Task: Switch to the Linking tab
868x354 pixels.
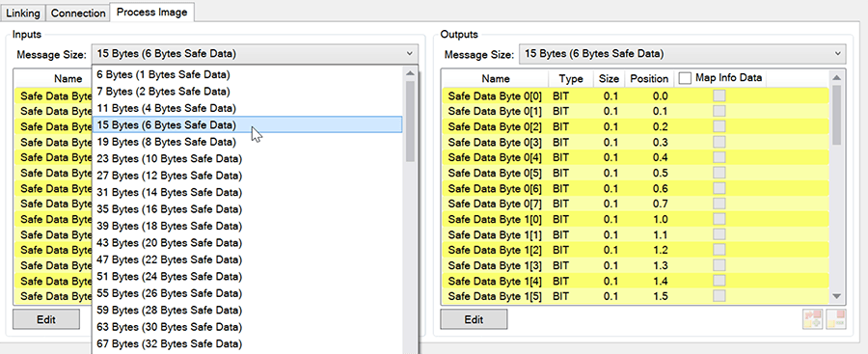Action: [23, 13]
